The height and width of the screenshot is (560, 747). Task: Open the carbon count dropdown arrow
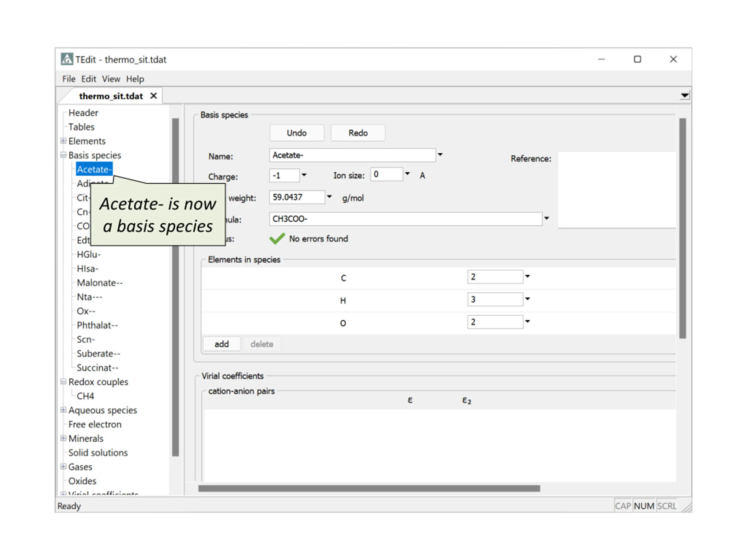pos(528,276)
